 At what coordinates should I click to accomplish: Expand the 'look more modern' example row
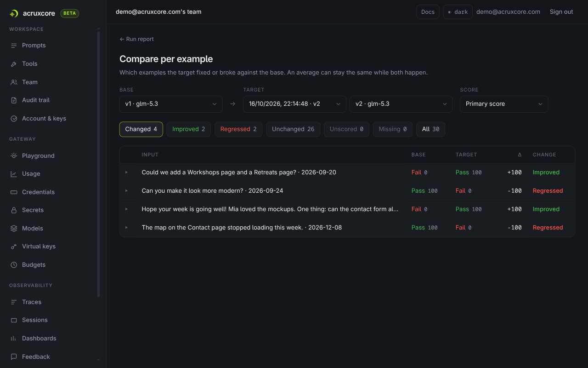point(127,191)
